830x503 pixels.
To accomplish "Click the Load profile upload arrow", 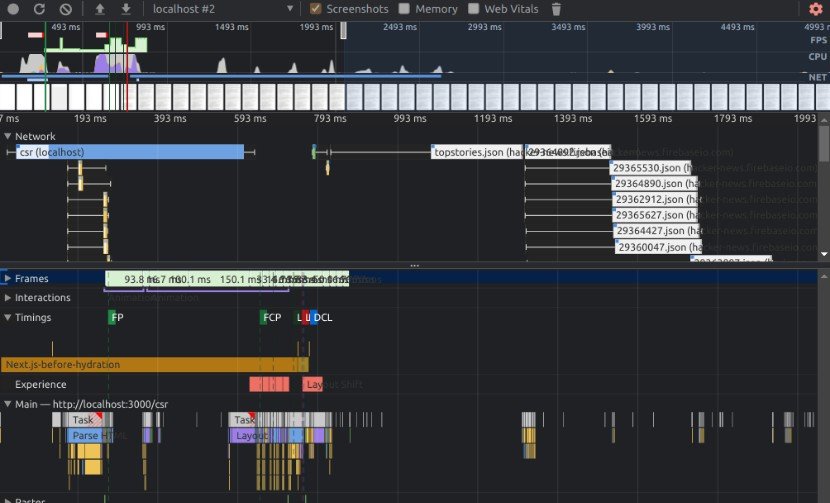I will [x=100, y=9].
